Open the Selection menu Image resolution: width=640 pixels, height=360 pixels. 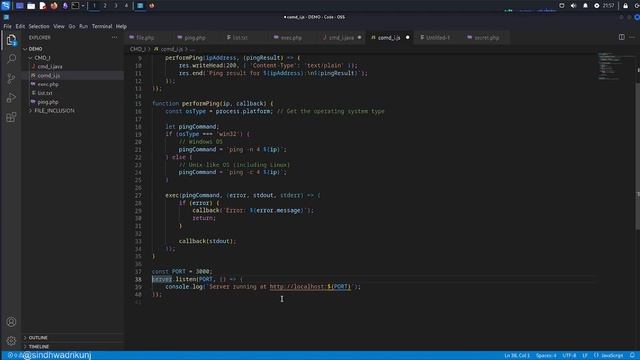click(39, 26)
